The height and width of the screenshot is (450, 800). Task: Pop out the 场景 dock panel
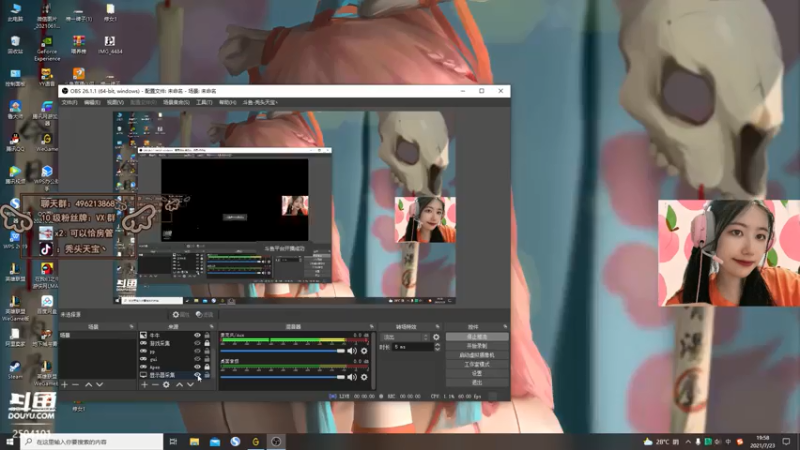coord(131,327)
